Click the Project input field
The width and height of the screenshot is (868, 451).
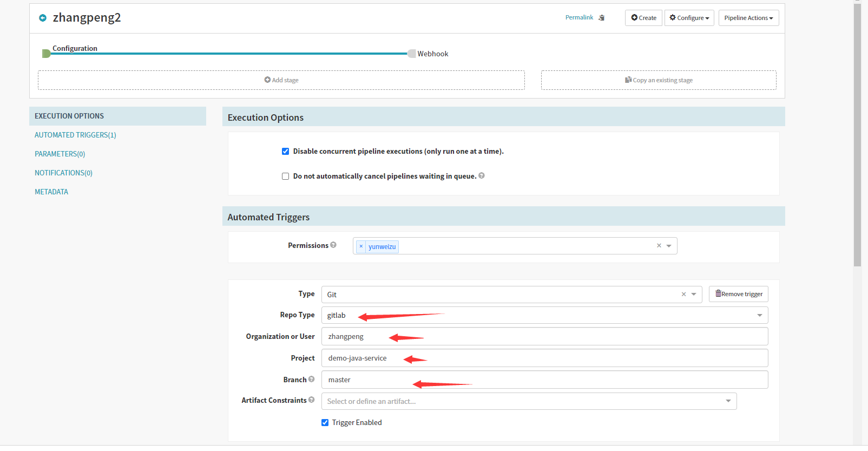click(x=545, y=358)
